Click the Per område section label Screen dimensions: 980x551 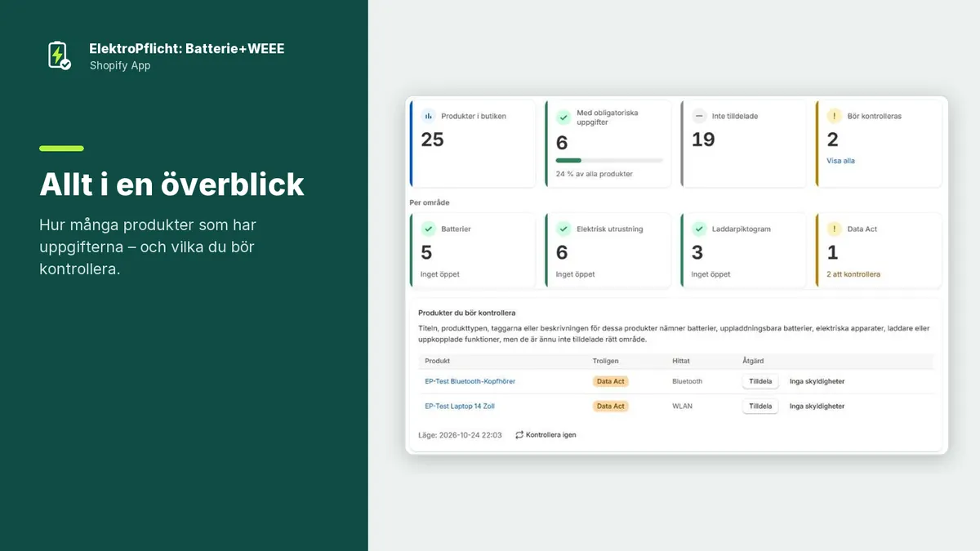430,202
